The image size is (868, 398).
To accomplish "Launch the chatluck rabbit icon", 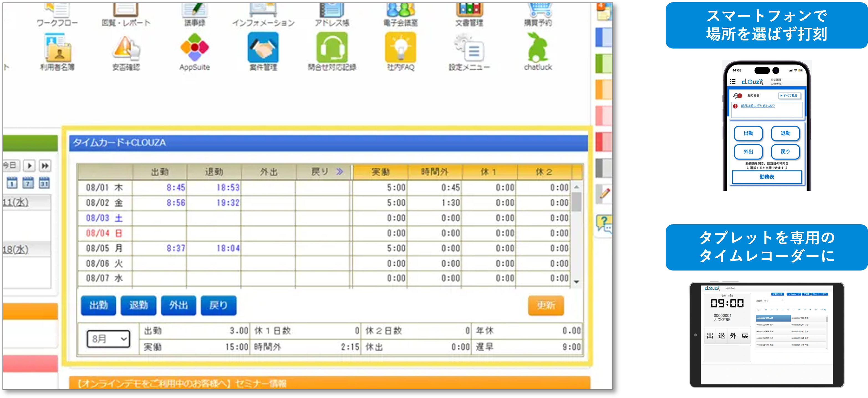I will (x=538, y=52).
